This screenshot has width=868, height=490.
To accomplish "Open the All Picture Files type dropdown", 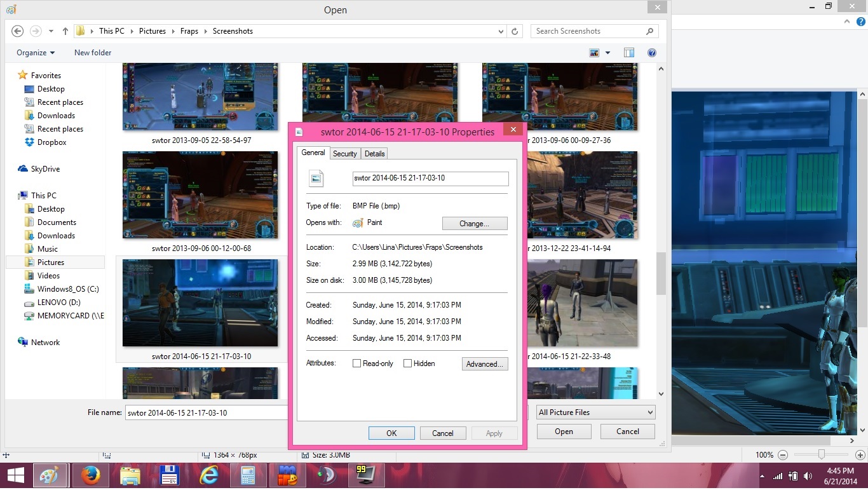I will tap(596, 412).
